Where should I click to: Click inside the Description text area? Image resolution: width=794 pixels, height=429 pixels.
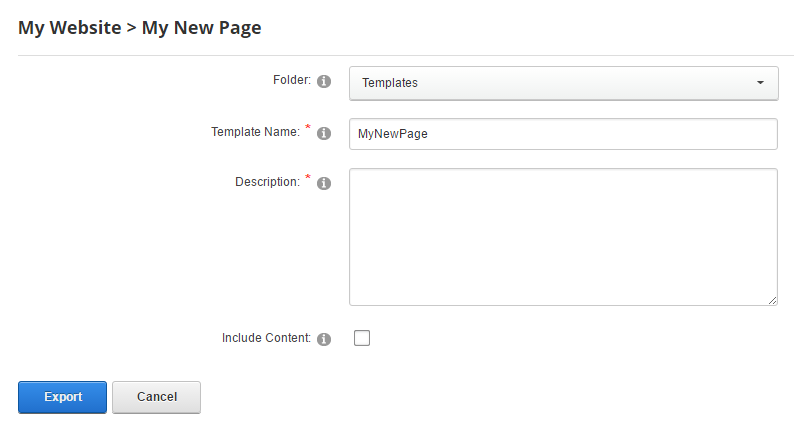[x=563, y=236]
